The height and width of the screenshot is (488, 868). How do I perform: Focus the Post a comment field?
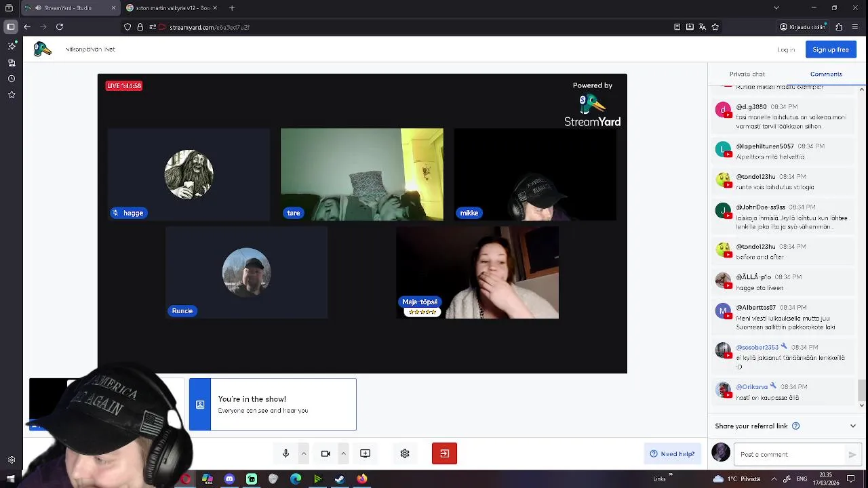coord(791,455)
